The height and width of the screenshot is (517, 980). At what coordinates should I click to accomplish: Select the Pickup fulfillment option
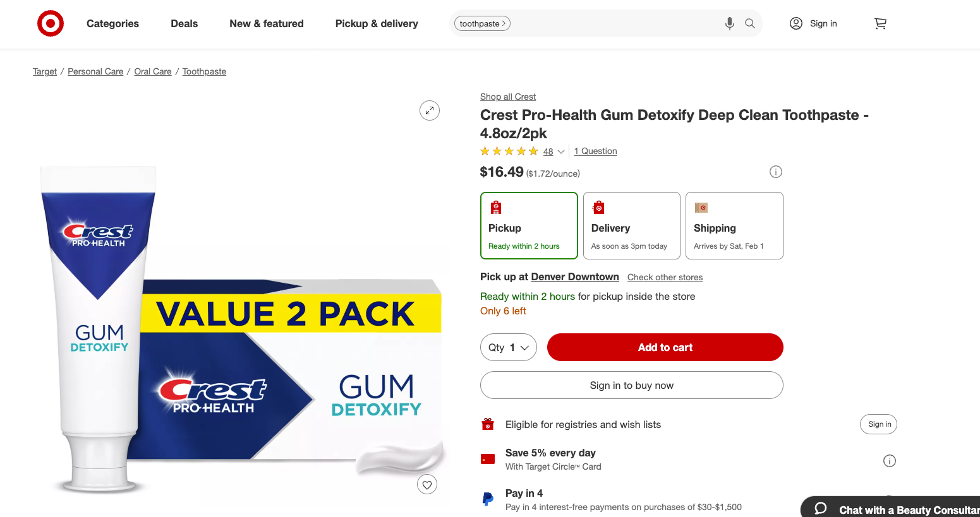click(529, 225)
